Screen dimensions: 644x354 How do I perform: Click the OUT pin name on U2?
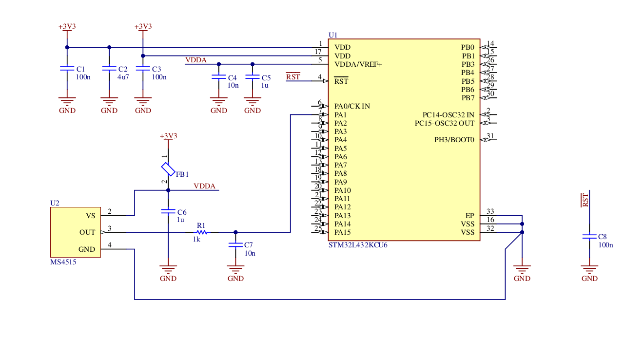(x=87, y=232)
